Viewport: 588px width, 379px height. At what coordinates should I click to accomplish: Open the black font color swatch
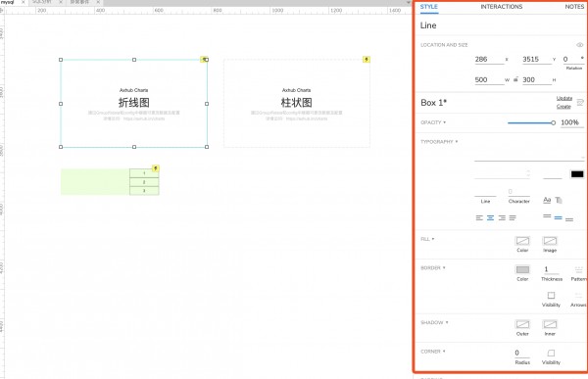tap(577, 174)
